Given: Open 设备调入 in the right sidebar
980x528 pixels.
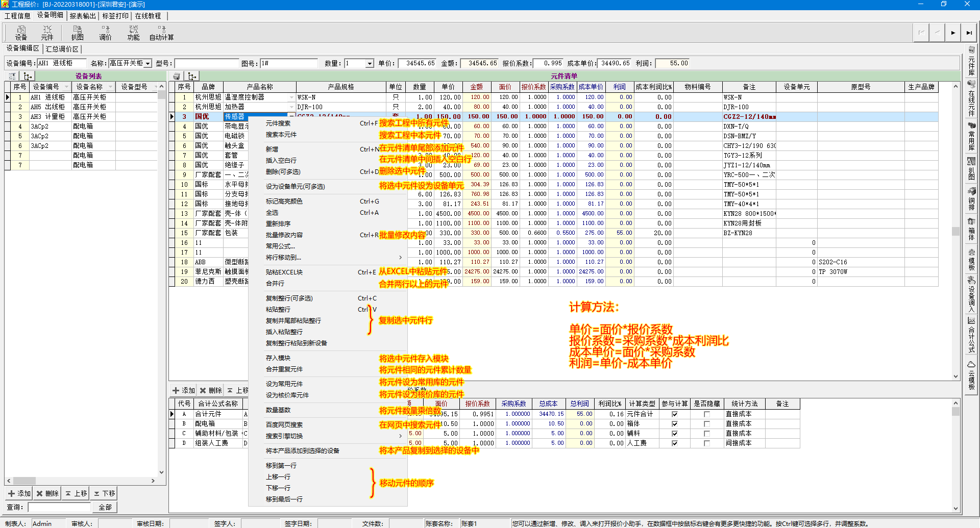Looking at the screenshot, I should click(971, 295).
